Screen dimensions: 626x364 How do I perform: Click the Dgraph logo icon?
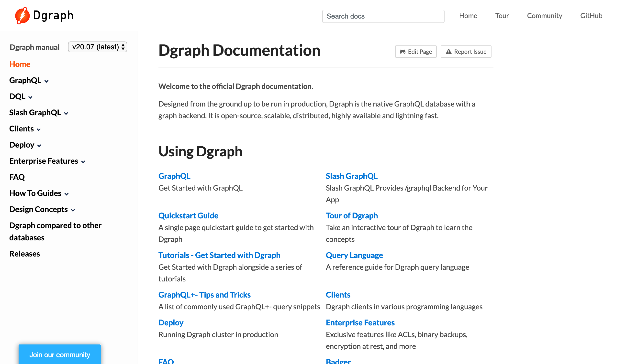point(22,16)
